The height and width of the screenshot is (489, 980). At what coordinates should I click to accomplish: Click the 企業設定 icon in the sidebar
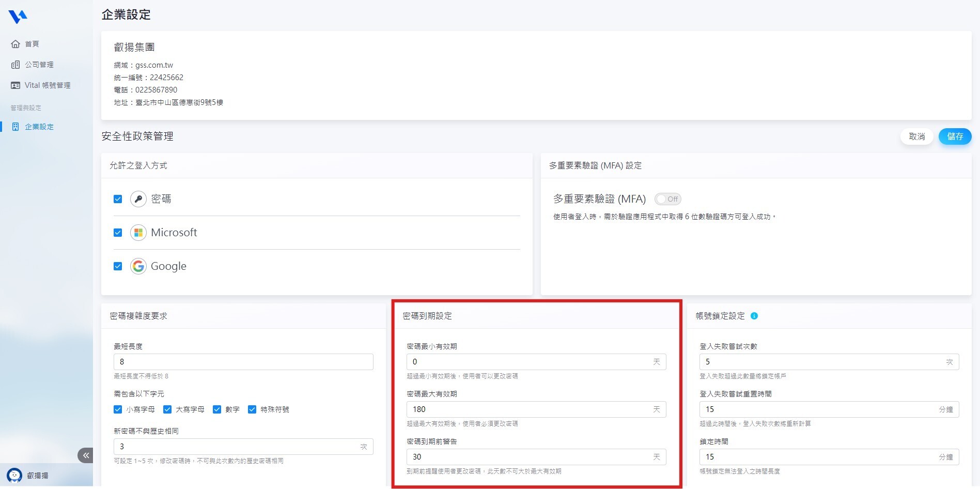(15, 126)
